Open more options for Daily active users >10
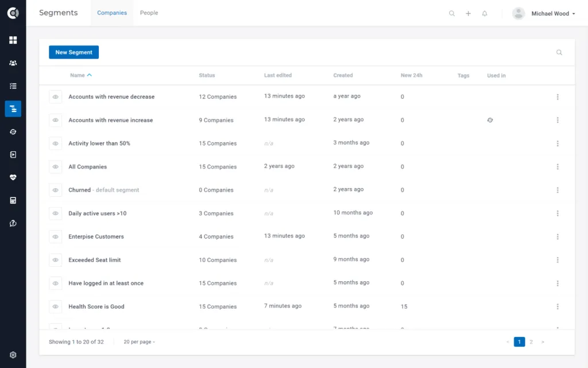 558,213
